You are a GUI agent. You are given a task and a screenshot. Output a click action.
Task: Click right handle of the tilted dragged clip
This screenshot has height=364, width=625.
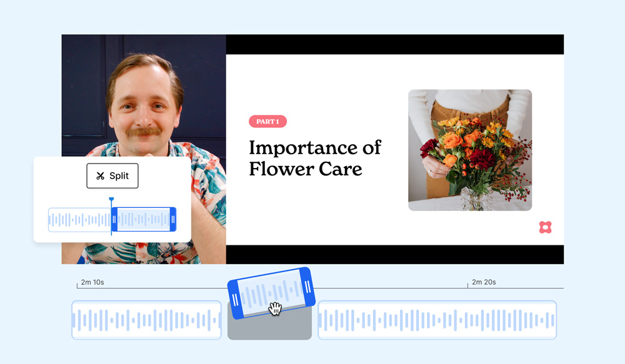tap(307, 287)
